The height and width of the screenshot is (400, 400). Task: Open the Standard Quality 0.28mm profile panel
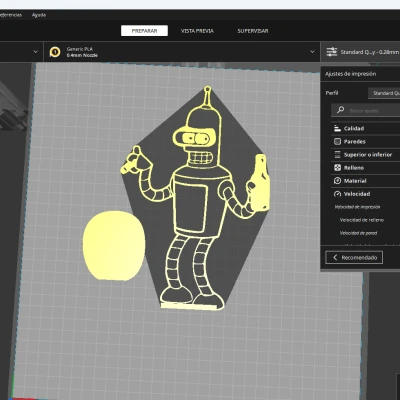click(360, 52)
